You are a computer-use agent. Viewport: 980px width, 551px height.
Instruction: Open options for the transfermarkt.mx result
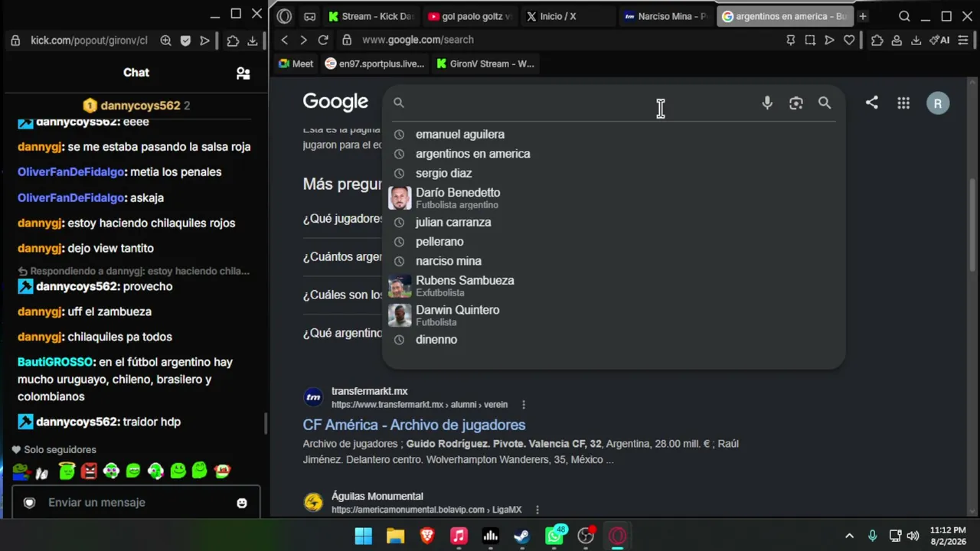click(524, 405)
